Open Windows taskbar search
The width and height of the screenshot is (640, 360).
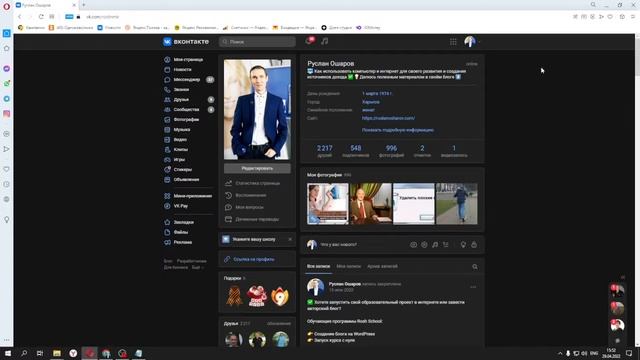(24, 353)
